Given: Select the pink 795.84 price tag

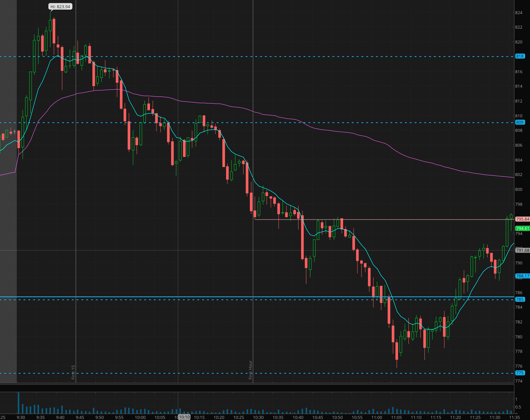Looking at the screenshot, I should click(522, 219).
